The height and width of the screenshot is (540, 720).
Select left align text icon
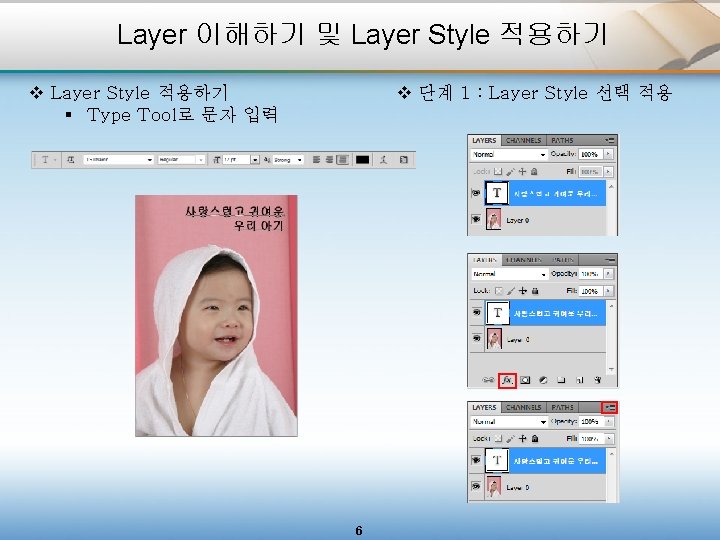(316, 160)
